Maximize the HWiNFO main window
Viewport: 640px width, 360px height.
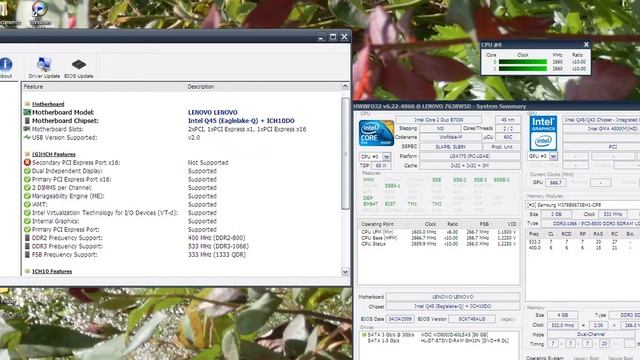point(333,37)
